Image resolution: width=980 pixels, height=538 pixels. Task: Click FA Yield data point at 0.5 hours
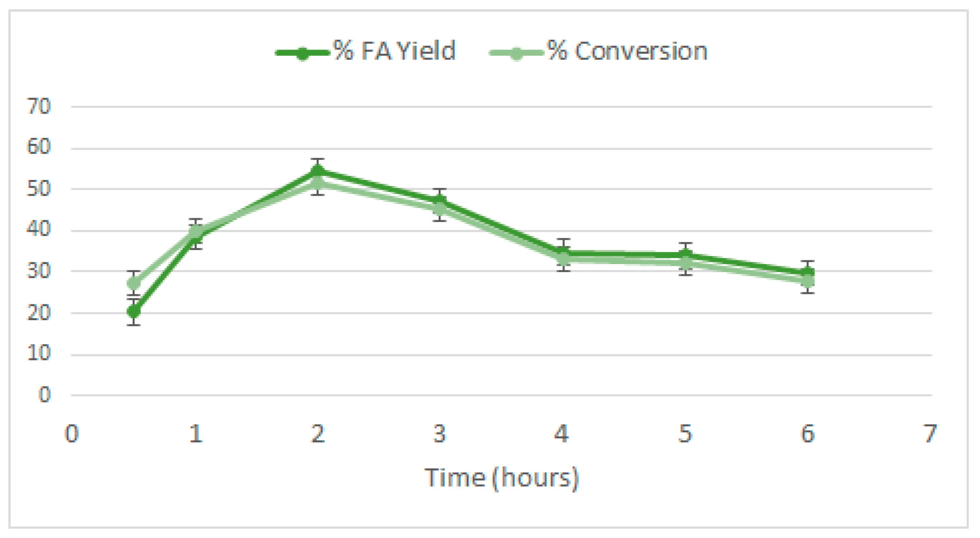pyautogui.click(x=134, y=311)
